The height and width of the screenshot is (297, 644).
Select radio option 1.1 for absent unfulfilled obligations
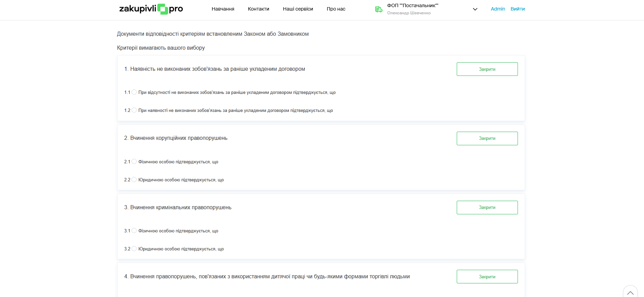pos(134,92)
